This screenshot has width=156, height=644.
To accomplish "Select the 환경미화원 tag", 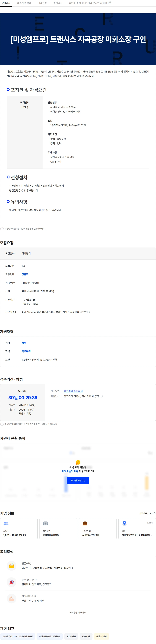I will click(71, 637).
